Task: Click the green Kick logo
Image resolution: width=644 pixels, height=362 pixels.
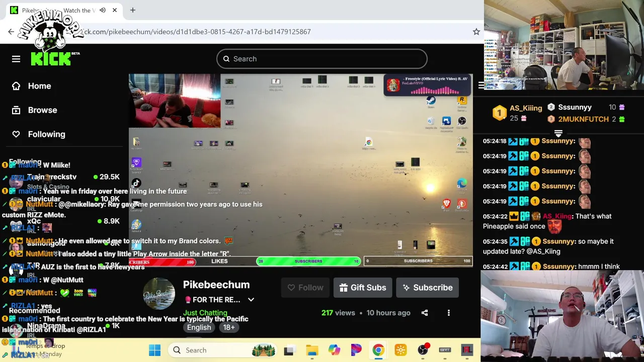Action: [x=51, y=59]
